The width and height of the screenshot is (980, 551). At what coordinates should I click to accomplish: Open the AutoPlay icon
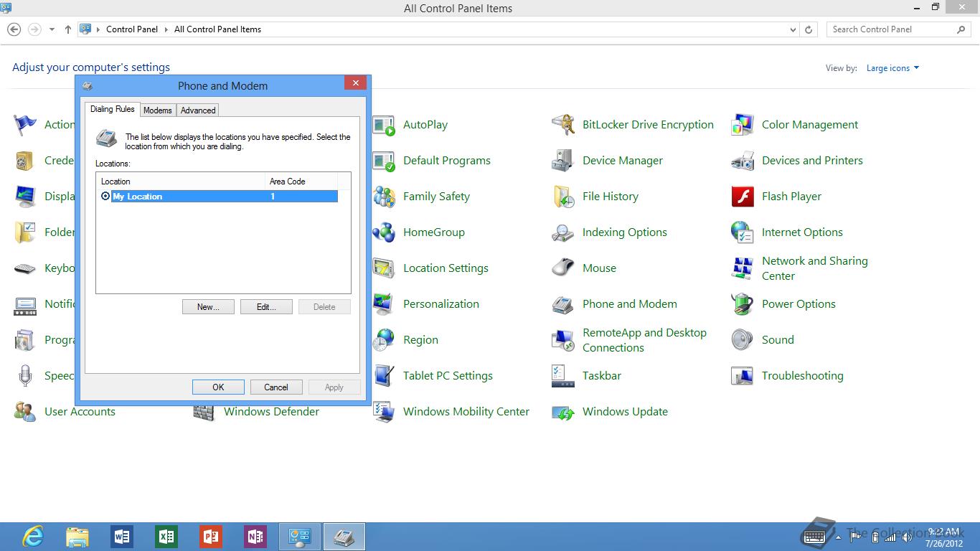[385, 125]
